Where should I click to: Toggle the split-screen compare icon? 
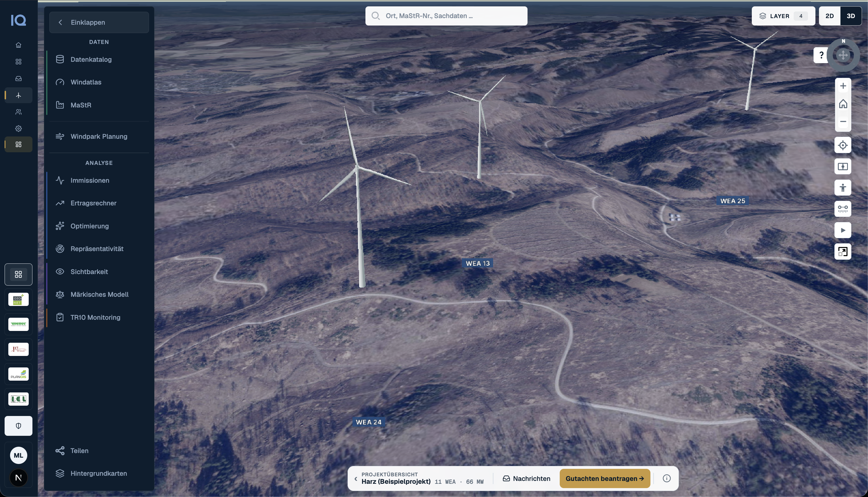click(843, 167)
